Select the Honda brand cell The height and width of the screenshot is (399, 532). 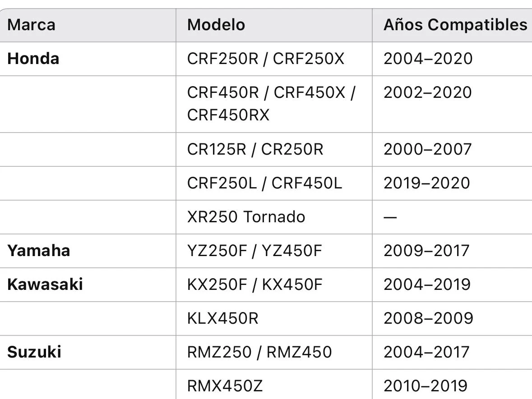tap(88, 59)
